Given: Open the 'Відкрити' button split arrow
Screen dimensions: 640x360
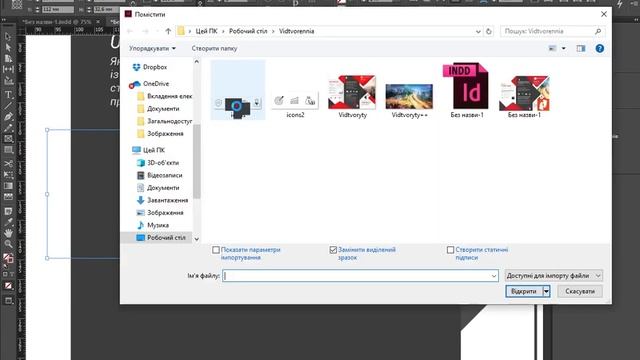Looking at the screenshot, I should pos(546,291).
